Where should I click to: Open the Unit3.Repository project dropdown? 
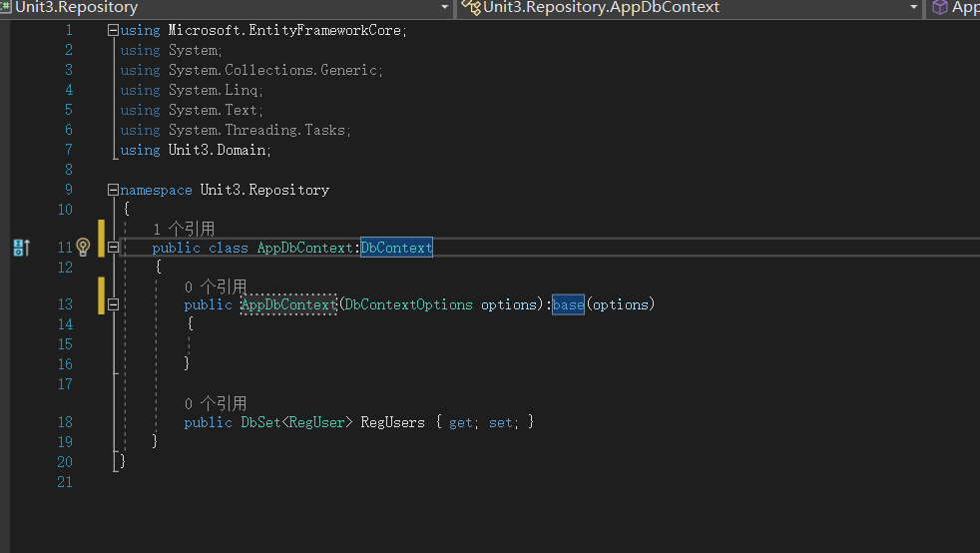[x=444, y=8]
